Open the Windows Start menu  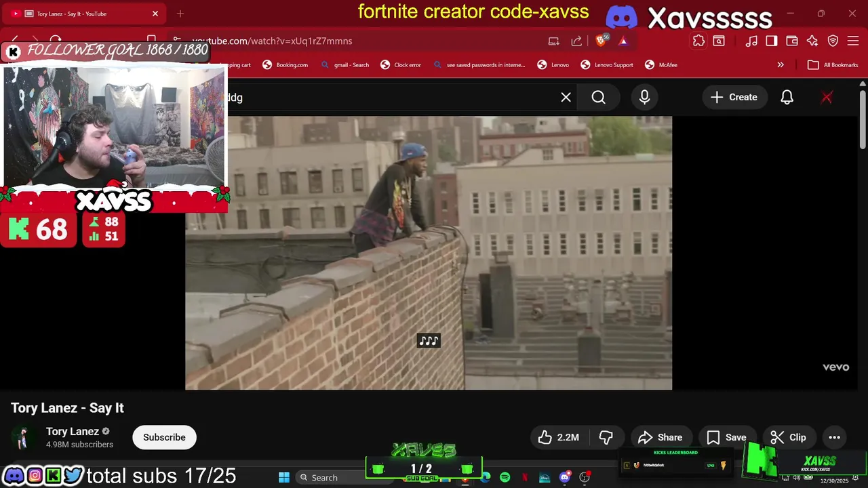pos(284,477)
